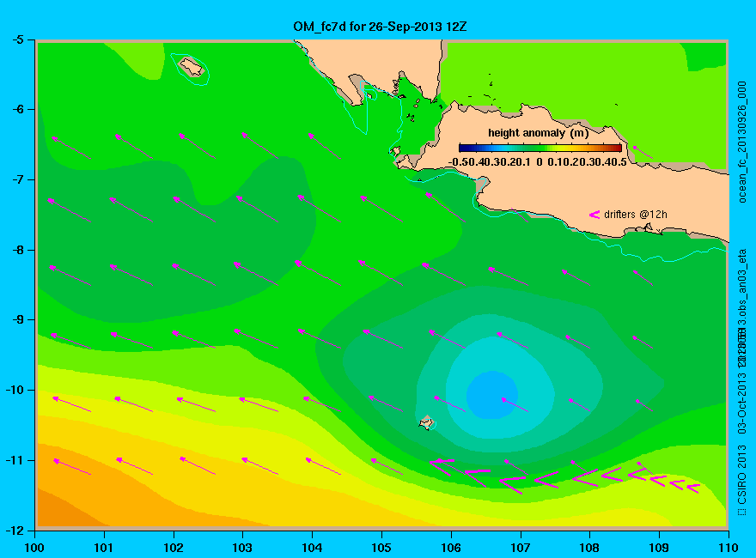Select the colorbar tick labels from -0.5 to 0.5
Image resolution: width=756 pixels, height=558 pixels.
click(x=538, y=162)
